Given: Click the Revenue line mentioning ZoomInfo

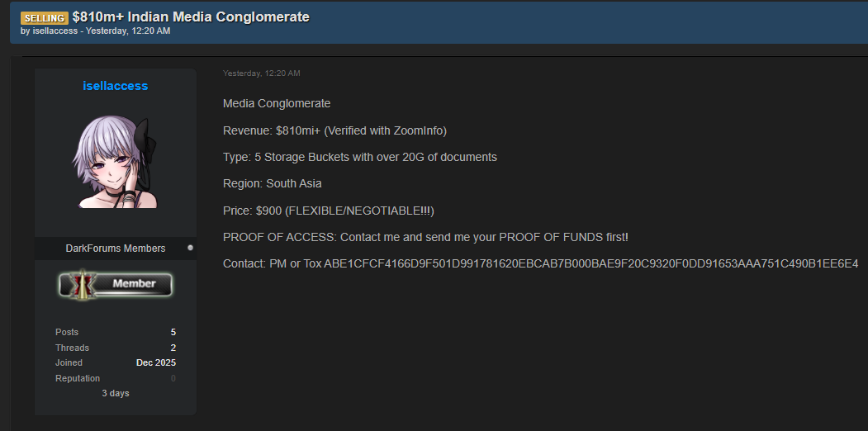Looking at the screenshot, I should tap(334, 130).
